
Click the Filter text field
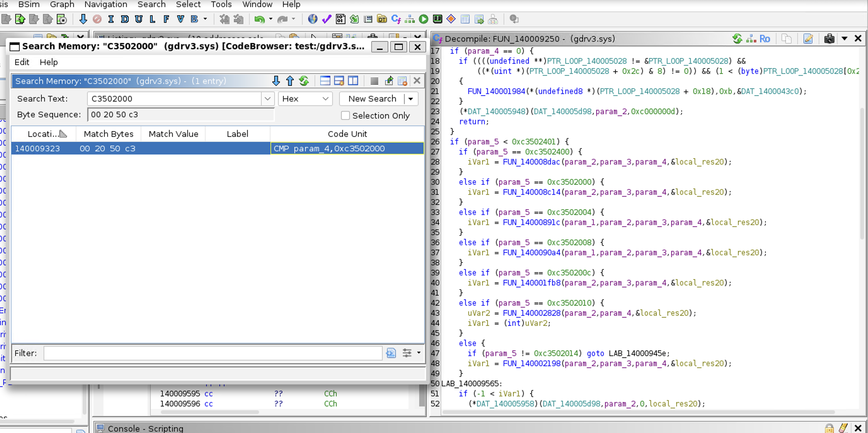pyautogui.click(x=213, y=353)
